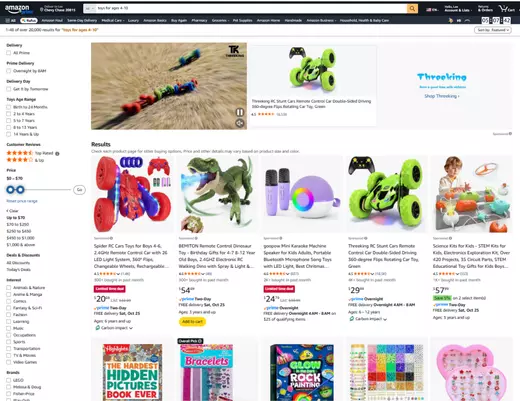Select Groceries in navigation bar

[220, 20]
